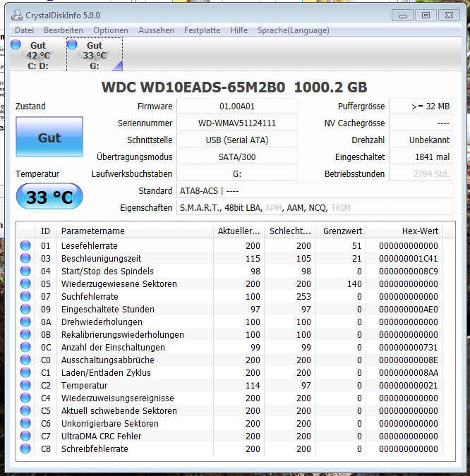Click the Drehzahl value Unbekannt
The width and height of the screenshot is (470, 476).
point(421,140)
